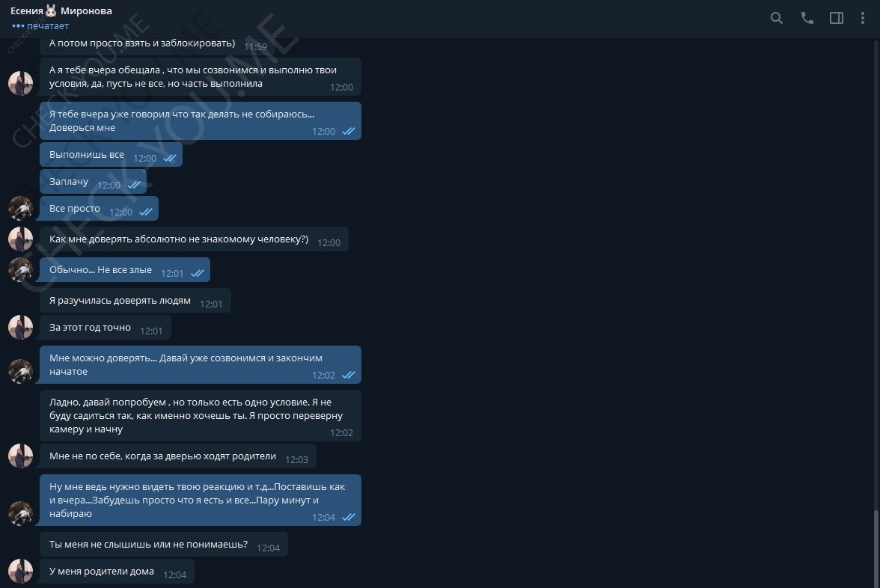Click the chat scrollbar thumb on the right
The height and width of the screenshot is (588, 880).
click(876, 548)
